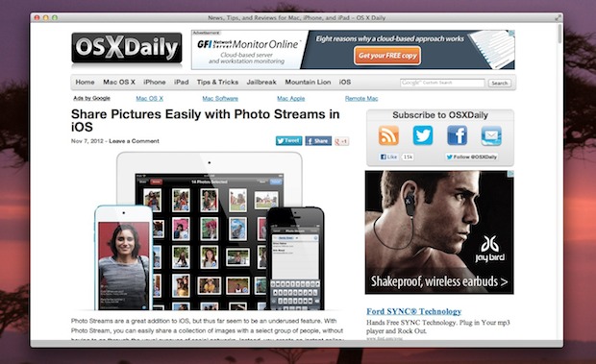Click the Nov 7, 2012 date text

pyautogui.click(x=87, y=141)
